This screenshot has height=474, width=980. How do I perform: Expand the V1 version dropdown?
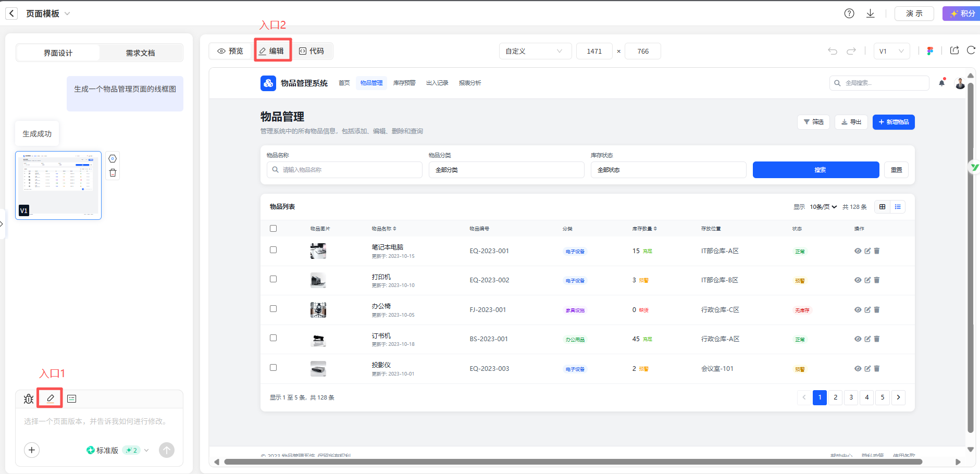(891, 51)
